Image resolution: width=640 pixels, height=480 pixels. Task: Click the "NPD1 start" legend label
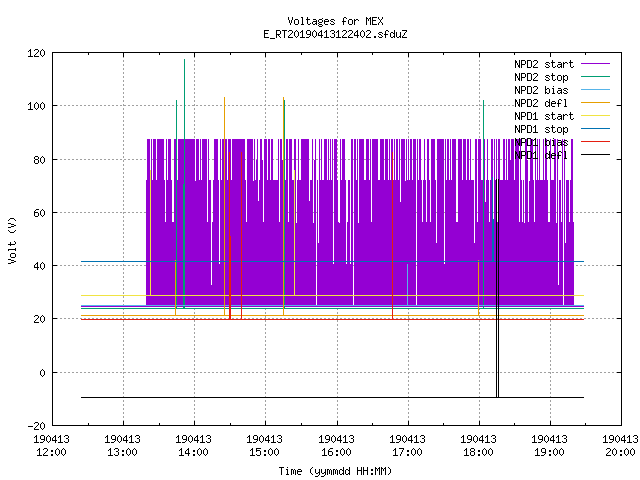pyautogui.click(x=544, y=116)
